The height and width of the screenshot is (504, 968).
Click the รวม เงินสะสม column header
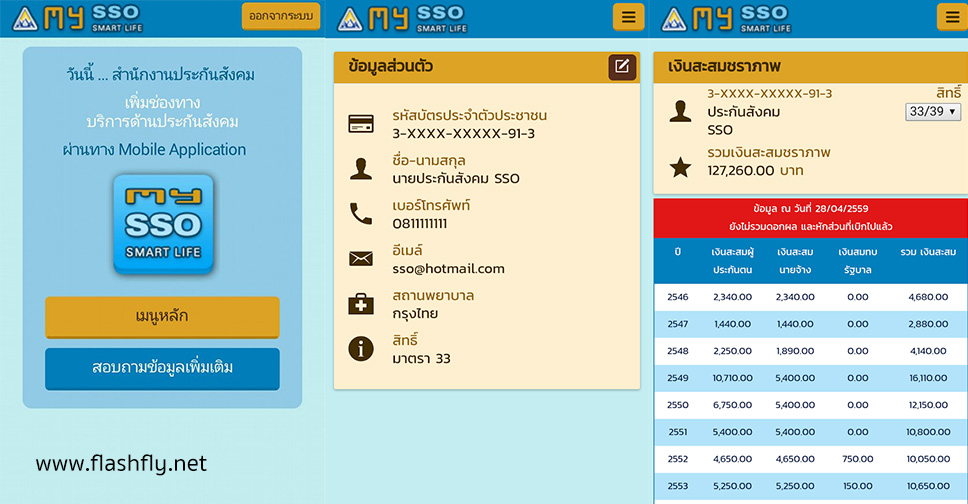(927, 252)
